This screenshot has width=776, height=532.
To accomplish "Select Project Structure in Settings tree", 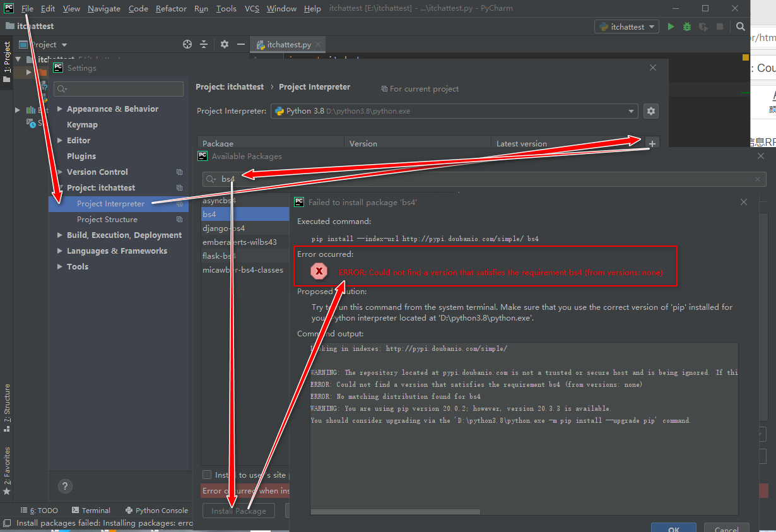I will (x=107, y=220).
